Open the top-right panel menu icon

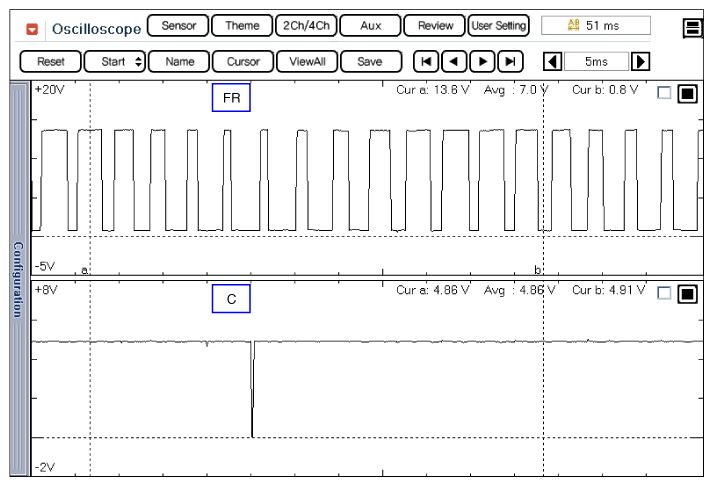pos(692,28)
